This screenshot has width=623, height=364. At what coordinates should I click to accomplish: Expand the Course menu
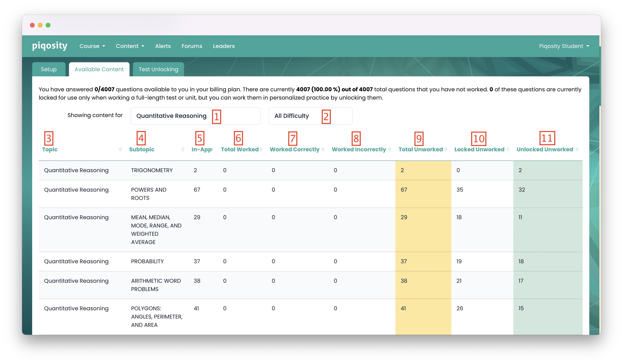click(x=92, y=46)
